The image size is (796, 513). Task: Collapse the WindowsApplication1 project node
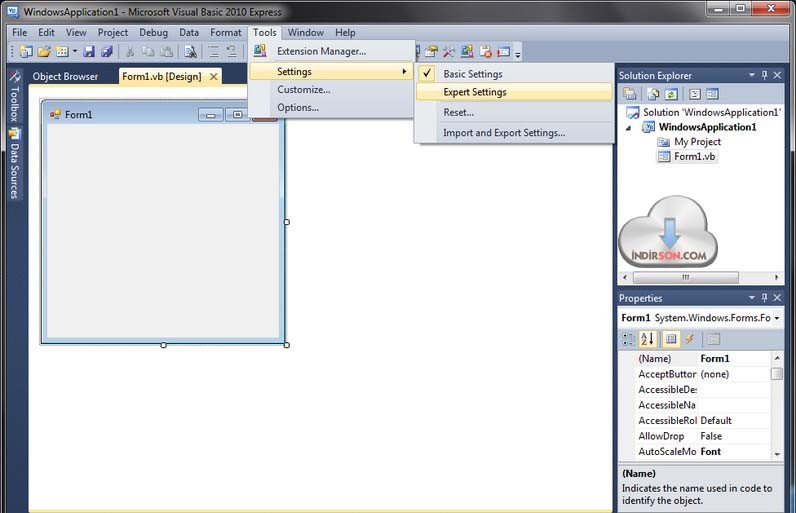[628, 128]
